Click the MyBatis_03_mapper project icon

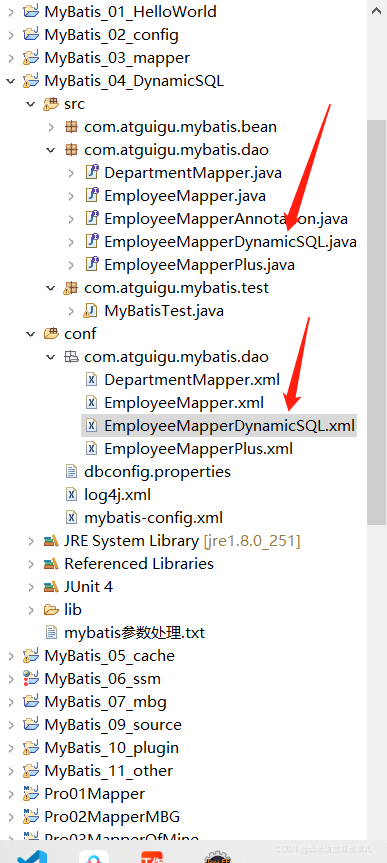point(31,58)
